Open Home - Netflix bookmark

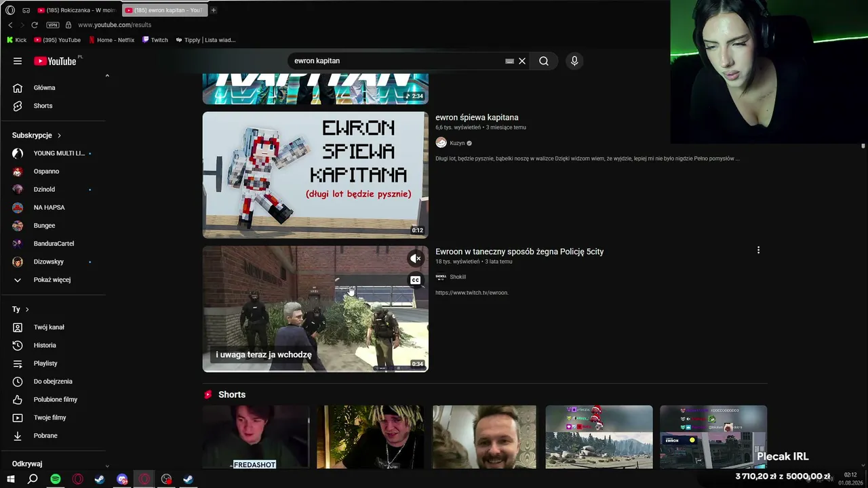(x=112, y=40)
